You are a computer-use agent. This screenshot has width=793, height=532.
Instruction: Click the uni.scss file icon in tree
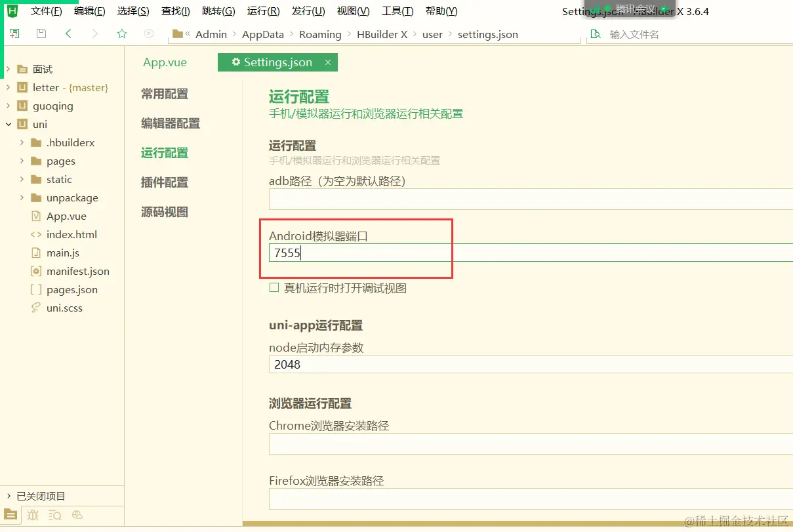[x=36, y=308]
